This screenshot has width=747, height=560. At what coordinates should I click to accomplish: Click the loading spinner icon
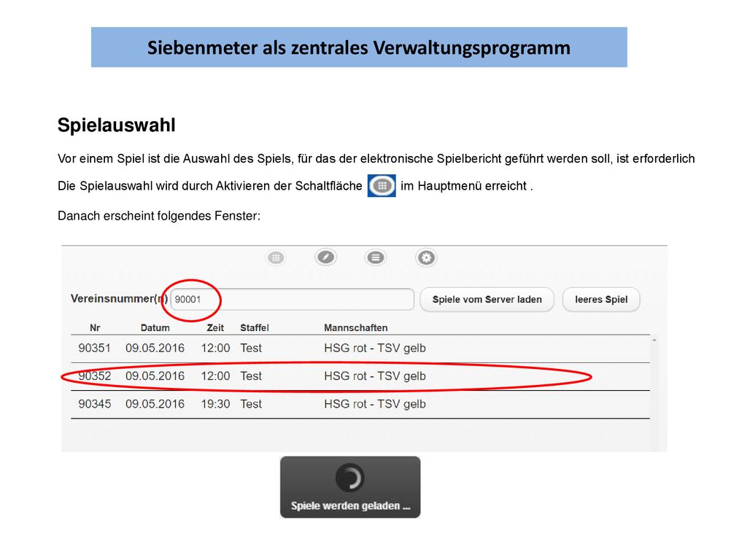pyautogui.click(x=350, y=478)
